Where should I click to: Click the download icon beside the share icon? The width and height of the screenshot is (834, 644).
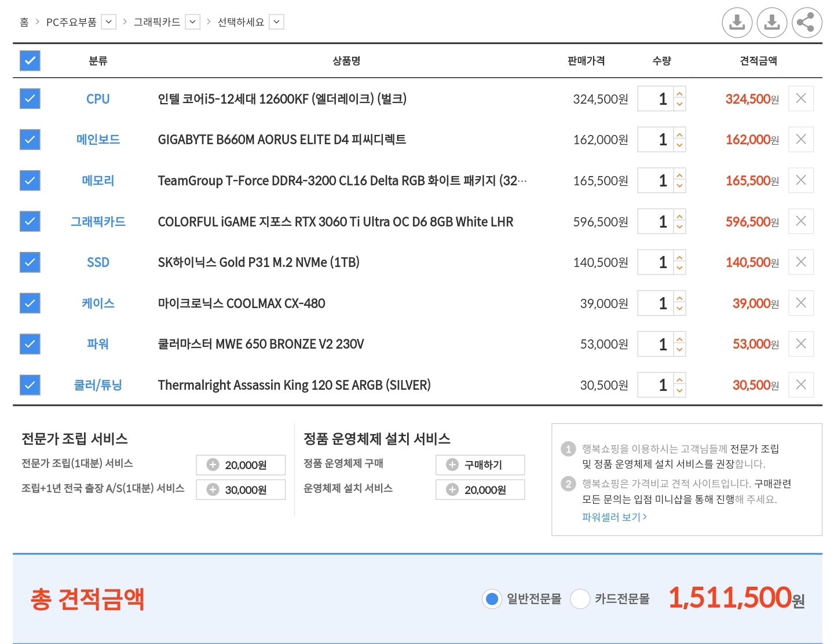coord(772,23)
